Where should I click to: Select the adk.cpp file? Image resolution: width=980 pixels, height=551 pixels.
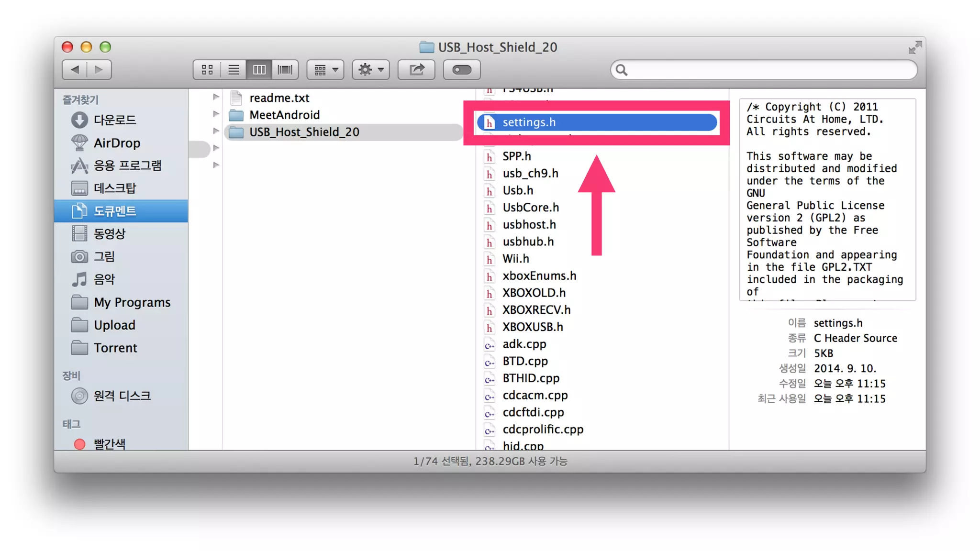point(524,344)
